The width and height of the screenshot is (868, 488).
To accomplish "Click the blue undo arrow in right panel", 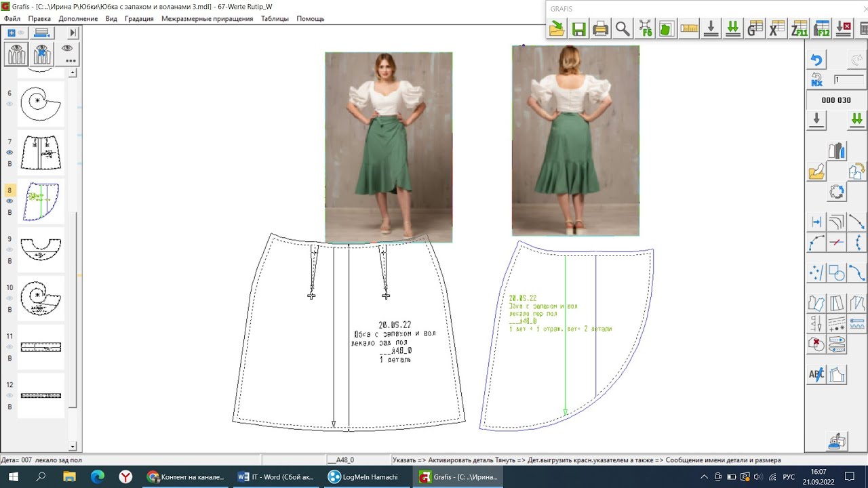I will 816,60.
